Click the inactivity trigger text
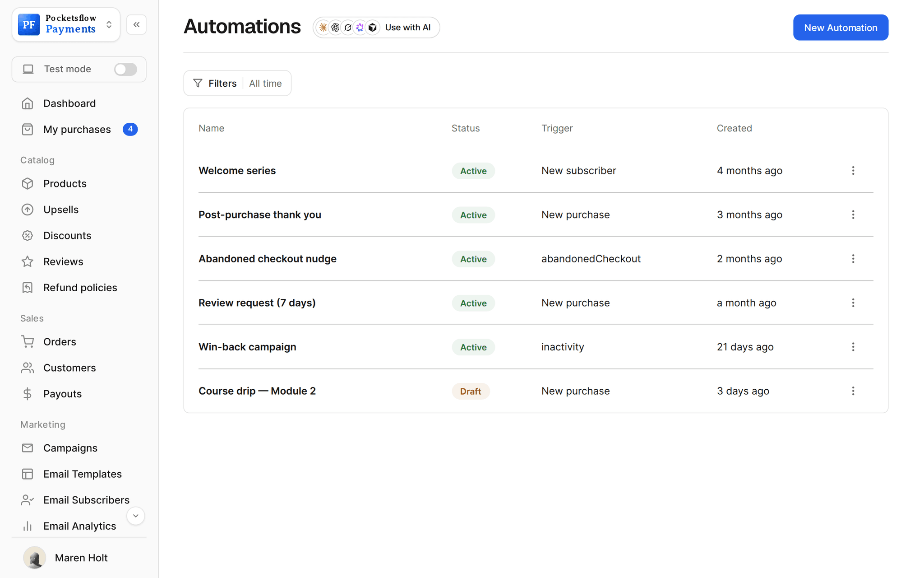This screenshot has height=578, width=924. click(563, 347)
